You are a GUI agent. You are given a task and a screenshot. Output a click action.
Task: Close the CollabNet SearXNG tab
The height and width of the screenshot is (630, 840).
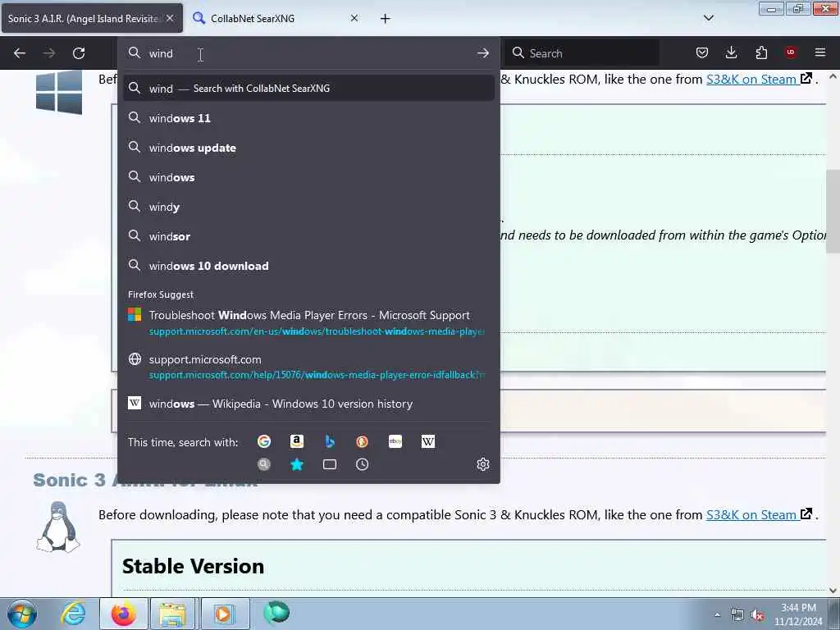[354, 18]
